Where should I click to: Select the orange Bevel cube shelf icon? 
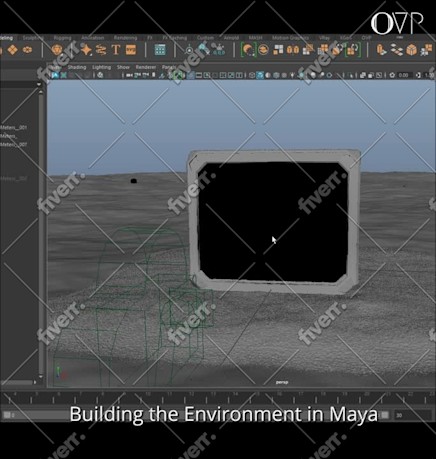412,50
